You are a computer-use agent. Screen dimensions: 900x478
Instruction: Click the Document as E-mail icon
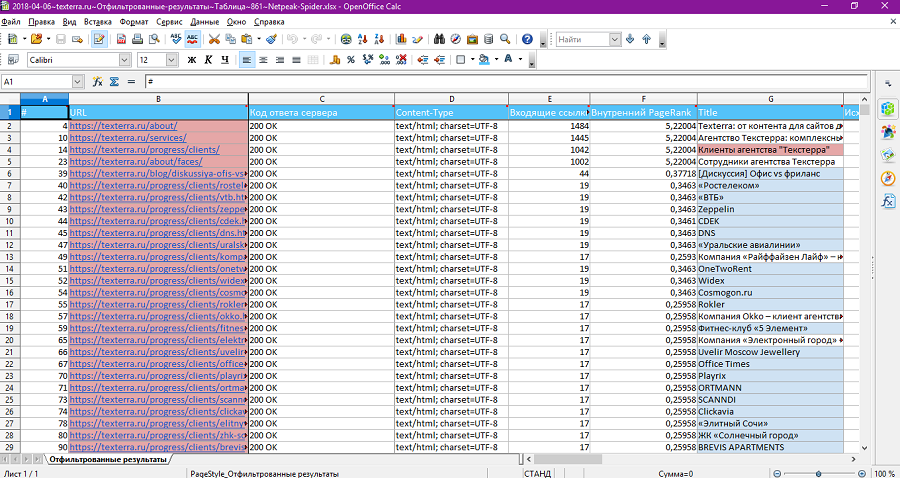point(77,39)
